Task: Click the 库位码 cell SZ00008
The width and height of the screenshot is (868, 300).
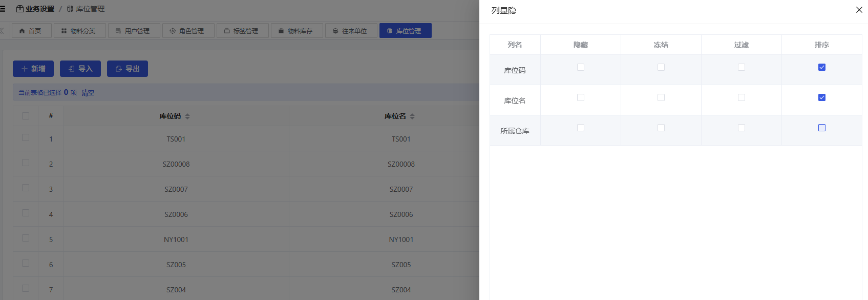Action: [x=176, y=164]
